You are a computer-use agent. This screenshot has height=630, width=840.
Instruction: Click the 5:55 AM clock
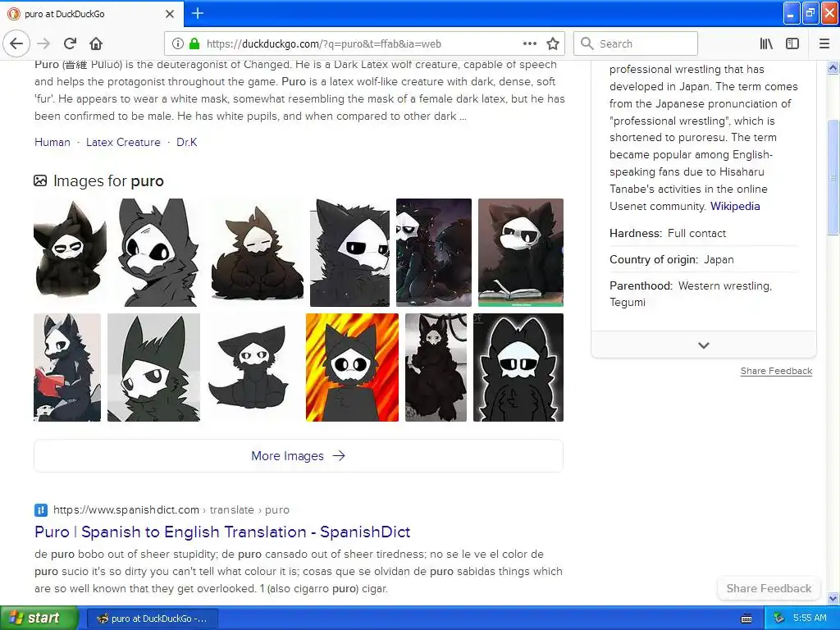coord(810,619)
